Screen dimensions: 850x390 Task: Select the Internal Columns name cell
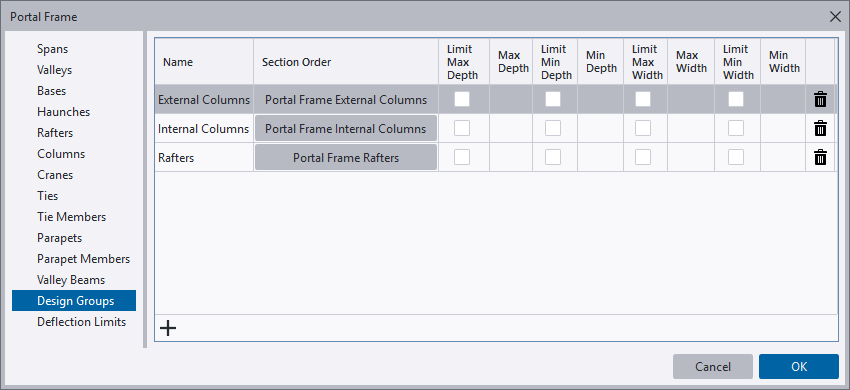(204, 129)
